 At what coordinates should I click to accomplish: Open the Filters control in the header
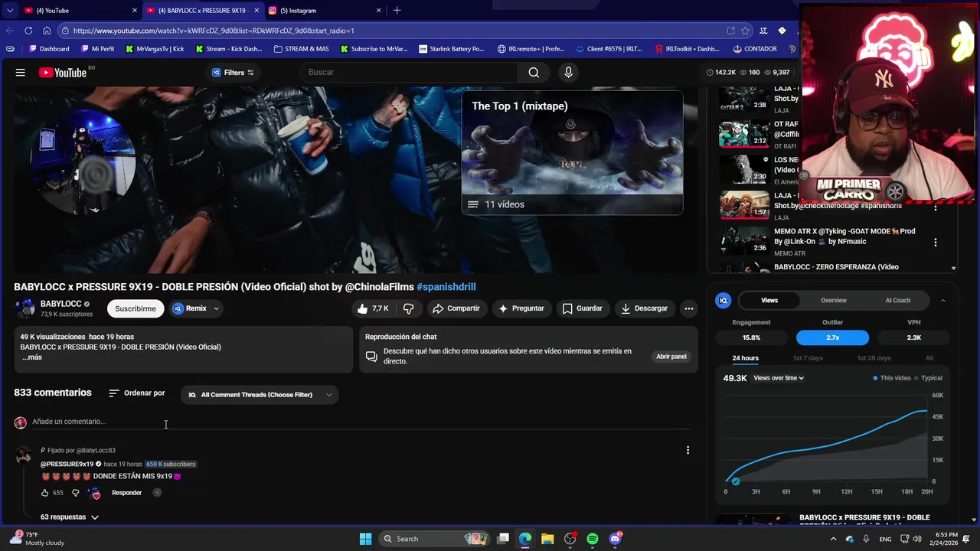click(x=234, y=73)
